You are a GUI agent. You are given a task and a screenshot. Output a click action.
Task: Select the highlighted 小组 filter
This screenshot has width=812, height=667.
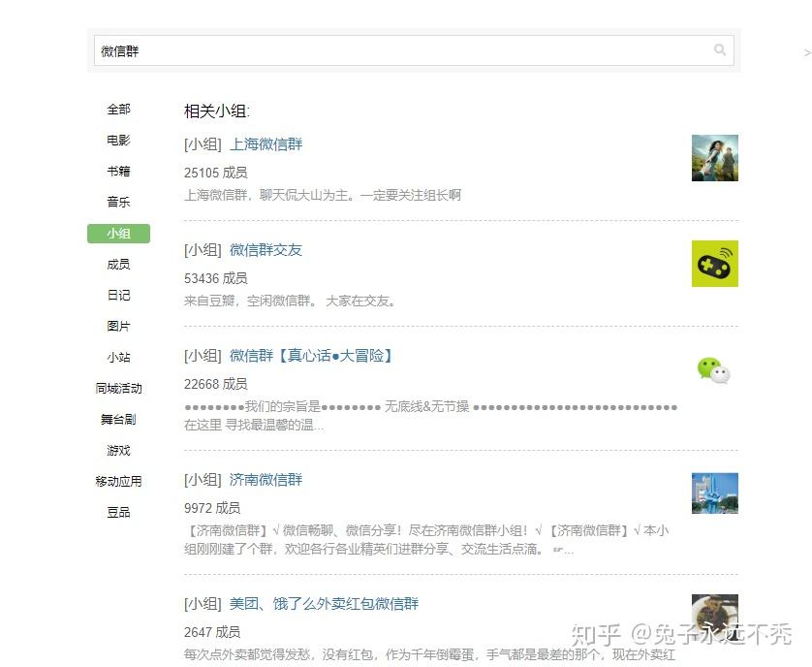click(x=118, y=234)
